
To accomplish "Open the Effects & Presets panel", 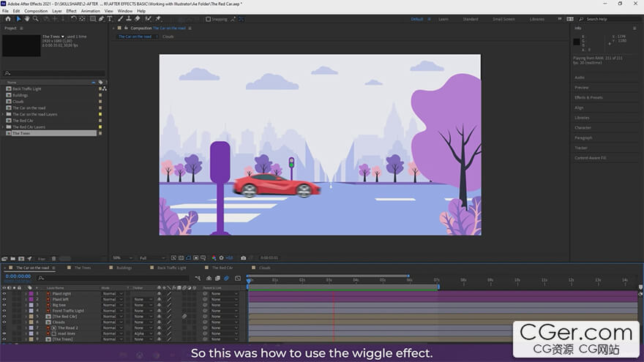I will [x=588, y=97].
